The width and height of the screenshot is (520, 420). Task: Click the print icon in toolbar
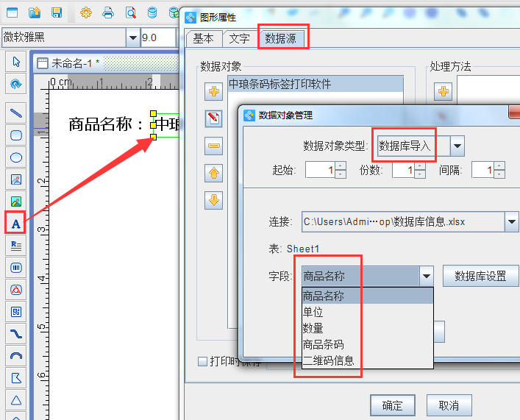coord(108,13)
